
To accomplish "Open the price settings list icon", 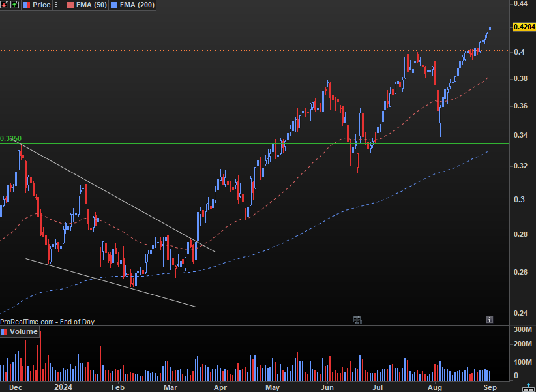I will coord(59,5).
